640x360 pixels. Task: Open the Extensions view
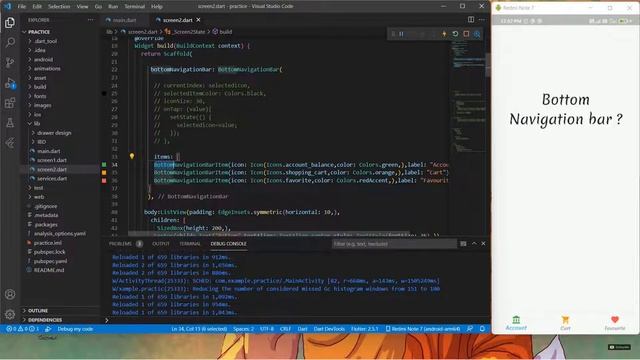coord(10,103)
